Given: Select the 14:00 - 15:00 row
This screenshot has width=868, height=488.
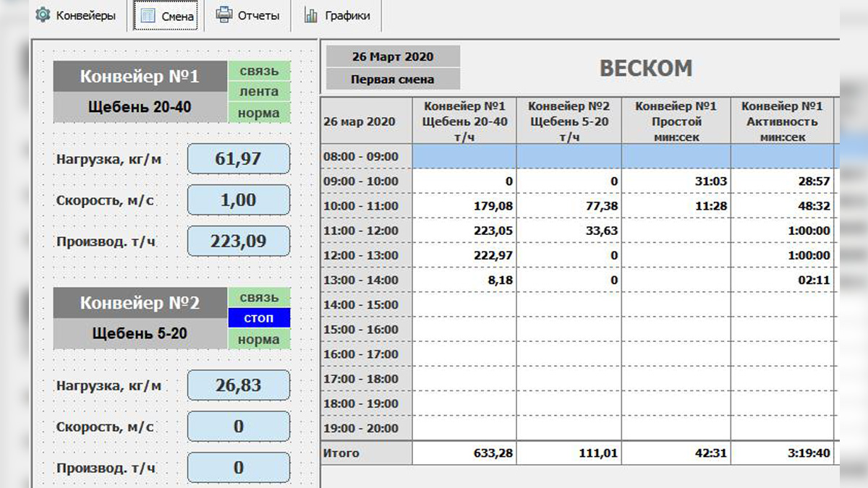Looking at the screenshot, I should point(579,304).
